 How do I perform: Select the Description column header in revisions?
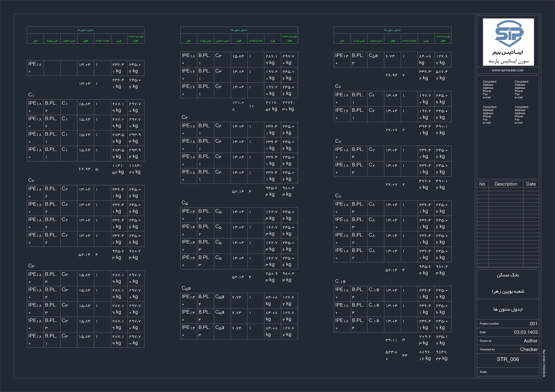coord(506,184)
